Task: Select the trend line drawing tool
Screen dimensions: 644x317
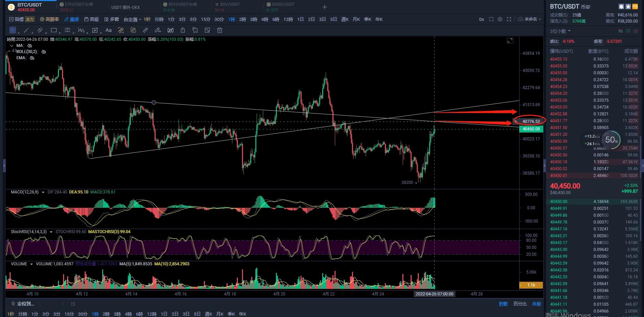Action: coord(26,30)
